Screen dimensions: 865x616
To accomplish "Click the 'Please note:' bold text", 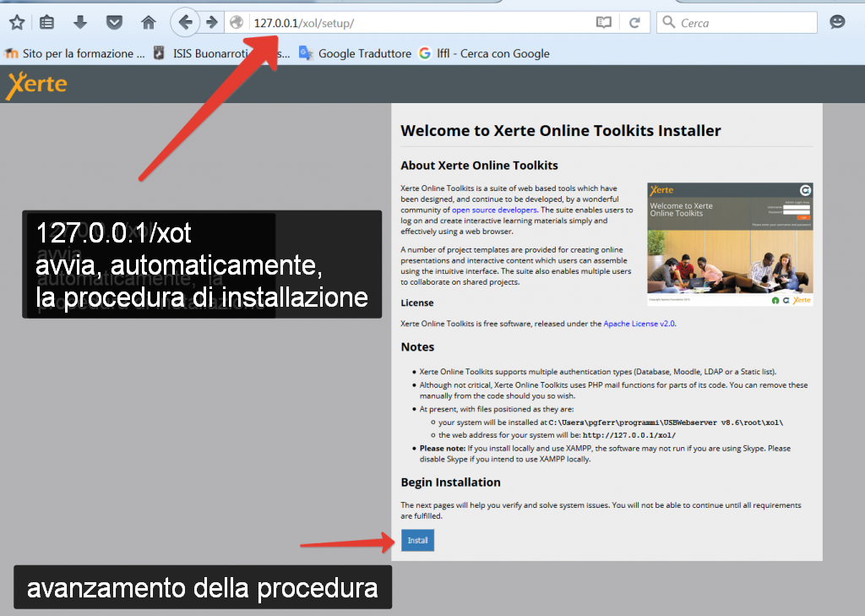I will pyautogui.click(x=443, y=448).
